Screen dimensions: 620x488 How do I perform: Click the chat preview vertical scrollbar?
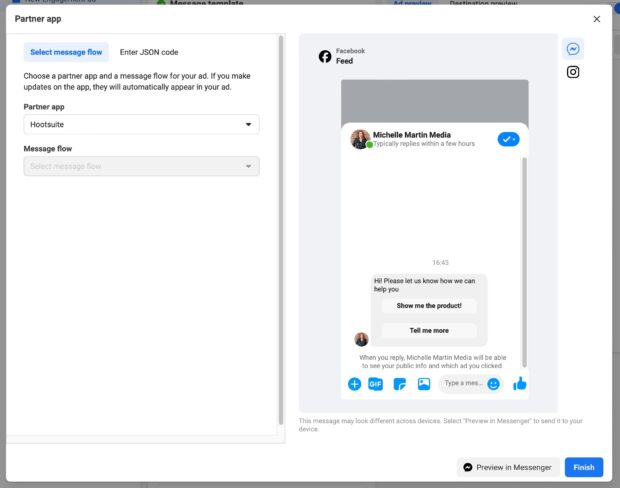524,262
